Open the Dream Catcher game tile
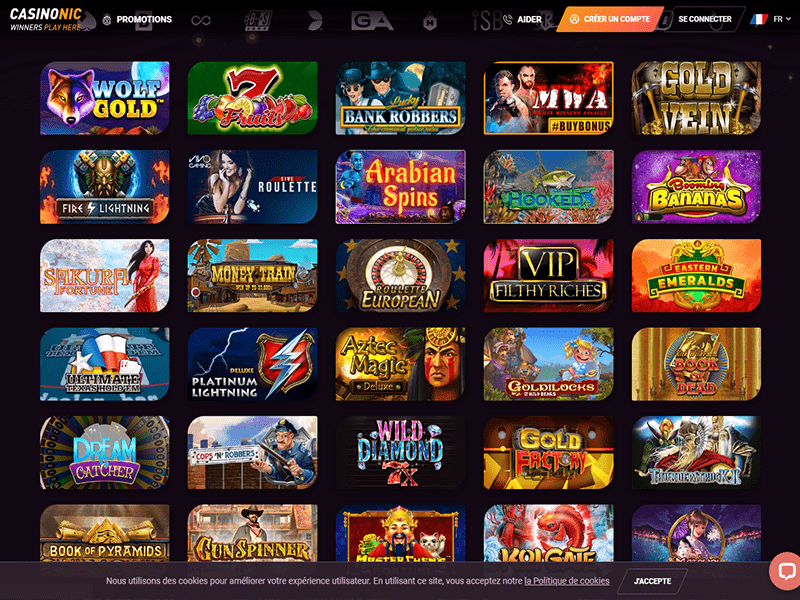800x600 pixels. (x=105, y=453)
